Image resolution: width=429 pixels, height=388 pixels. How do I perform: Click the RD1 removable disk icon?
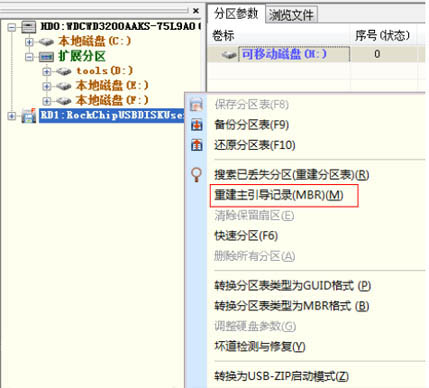29,116
